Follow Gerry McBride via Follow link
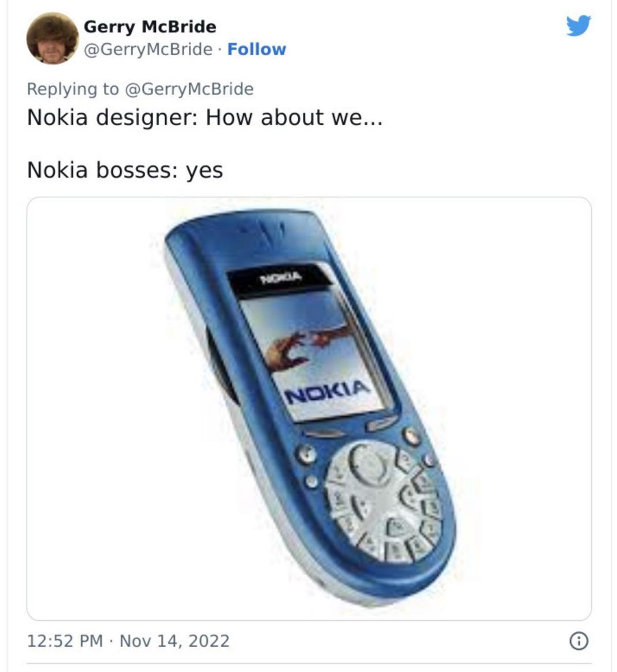Screen dimensions: 617x672 pos(257,49)
